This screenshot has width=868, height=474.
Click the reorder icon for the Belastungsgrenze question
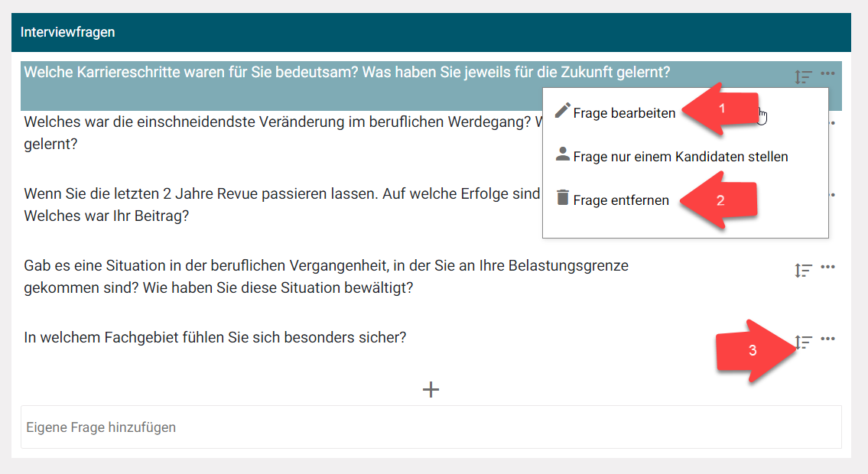(803, 270)
